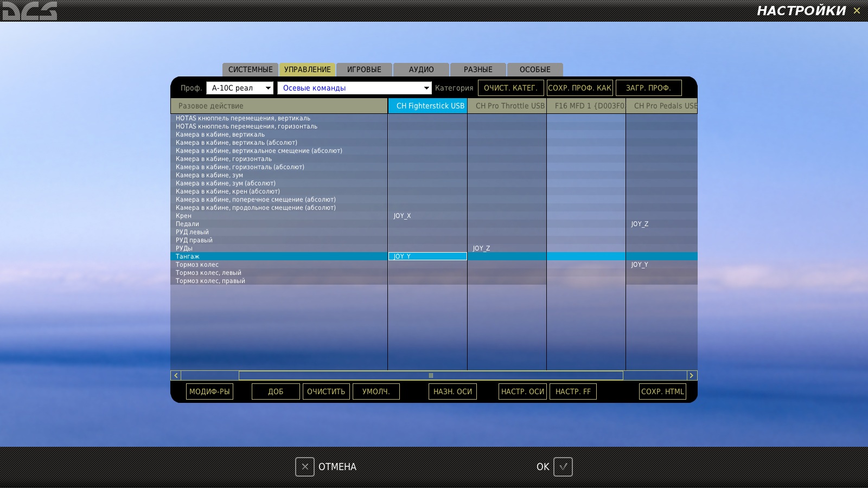
Task: Click the ОТМЕНА cancel X icon
Action: 305,467
